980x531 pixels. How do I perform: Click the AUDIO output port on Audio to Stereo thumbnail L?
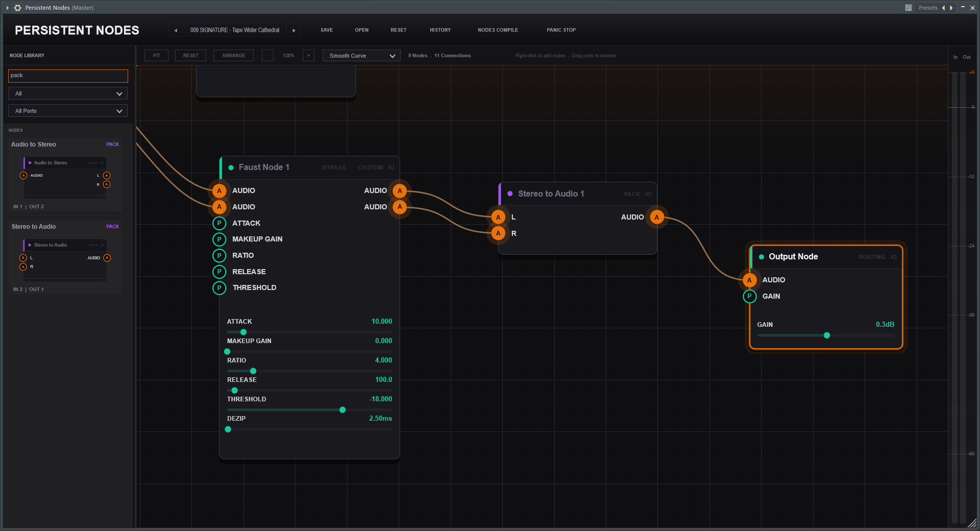pos(107,176)
